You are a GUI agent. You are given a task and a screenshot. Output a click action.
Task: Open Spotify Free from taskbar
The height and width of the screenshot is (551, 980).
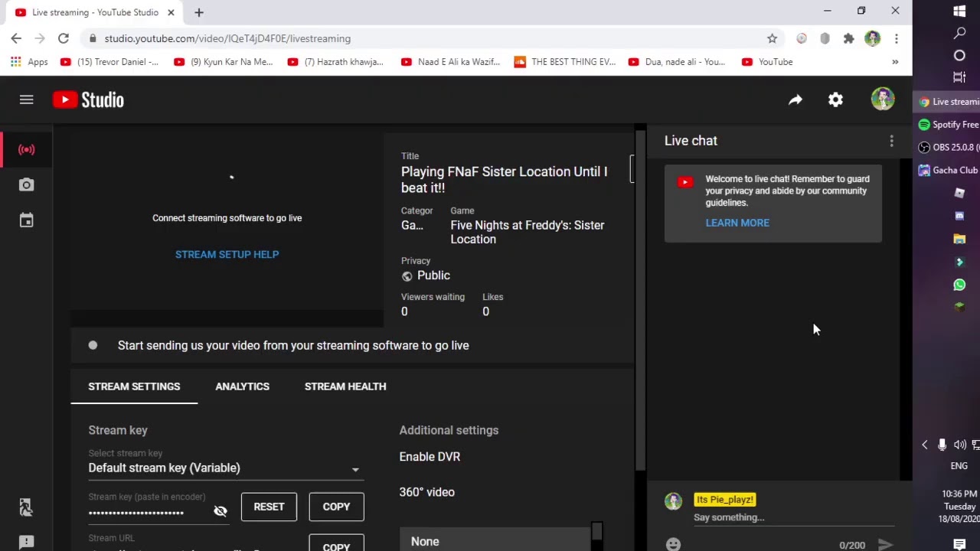[949, 124]
